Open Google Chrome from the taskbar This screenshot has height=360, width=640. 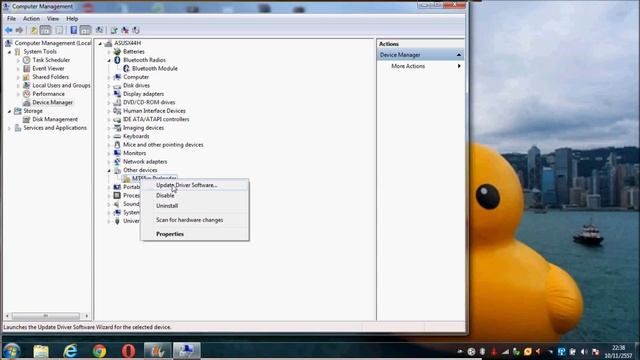pyautogui.click(x=99, y=351)
